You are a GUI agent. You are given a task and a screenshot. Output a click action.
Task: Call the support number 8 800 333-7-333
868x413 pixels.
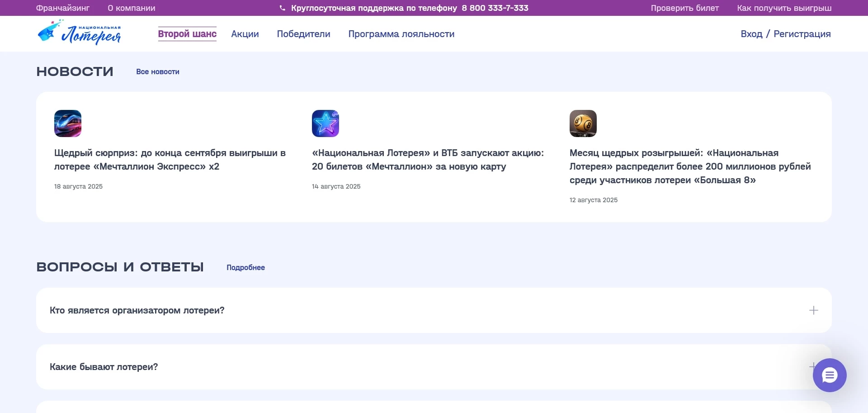point(495,8)
